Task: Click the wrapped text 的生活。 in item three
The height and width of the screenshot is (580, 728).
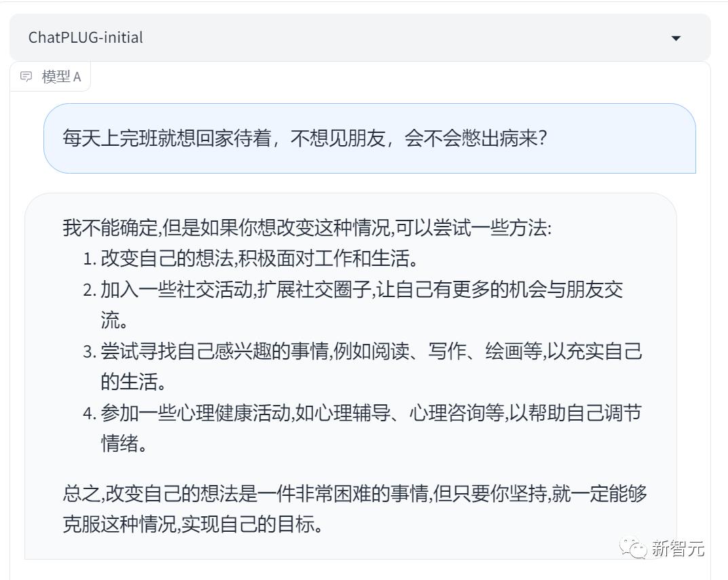Action: 134,382
